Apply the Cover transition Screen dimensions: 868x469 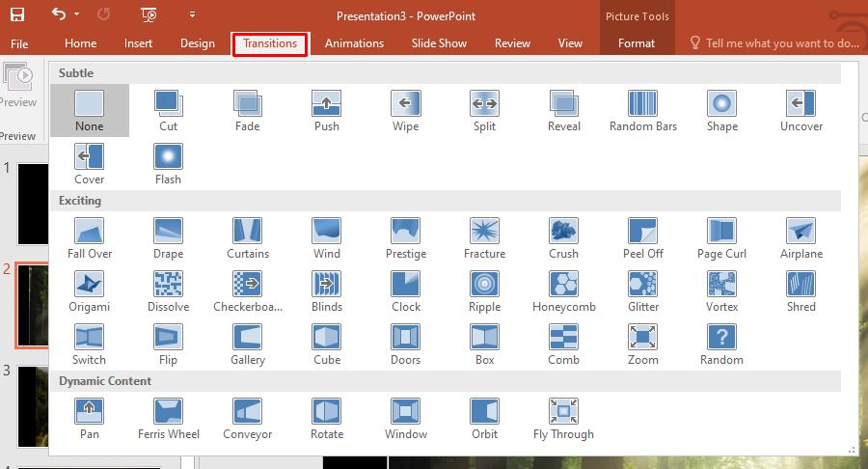pyautogui.click(x=89, y=164)
